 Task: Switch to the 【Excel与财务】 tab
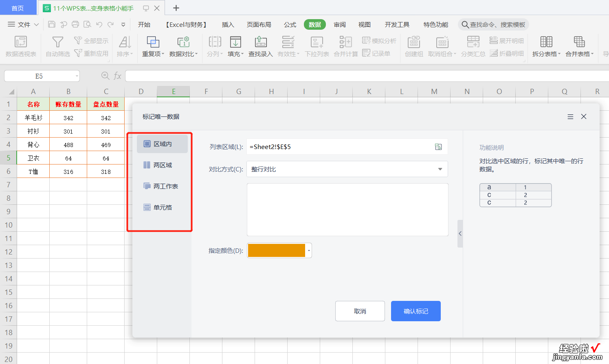point(186,24)
